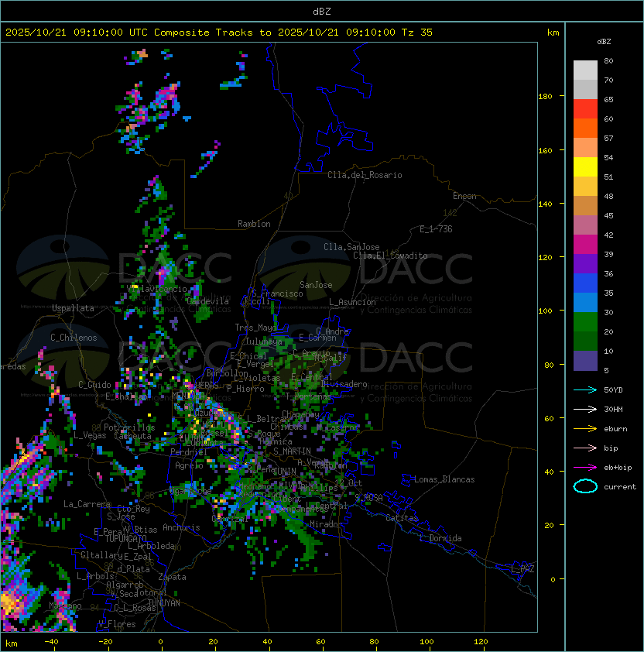Image resolution: width=644 pixels, height=652 pixels.
Task: Click the Capdevila map label
Action: pyautogui.click(x=207, y=301)
